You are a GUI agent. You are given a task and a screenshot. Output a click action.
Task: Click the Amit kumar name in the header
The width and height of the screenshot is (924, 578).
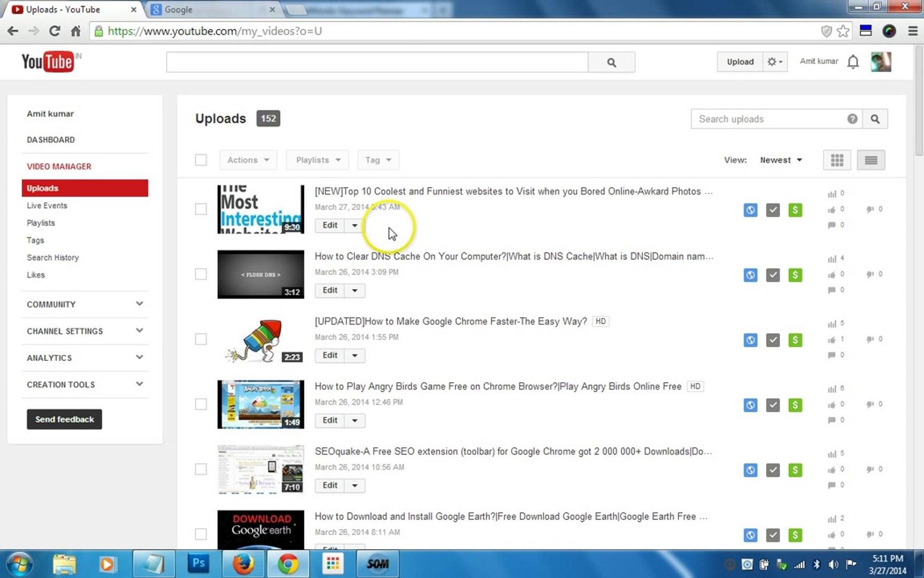[x=819, y=62]
